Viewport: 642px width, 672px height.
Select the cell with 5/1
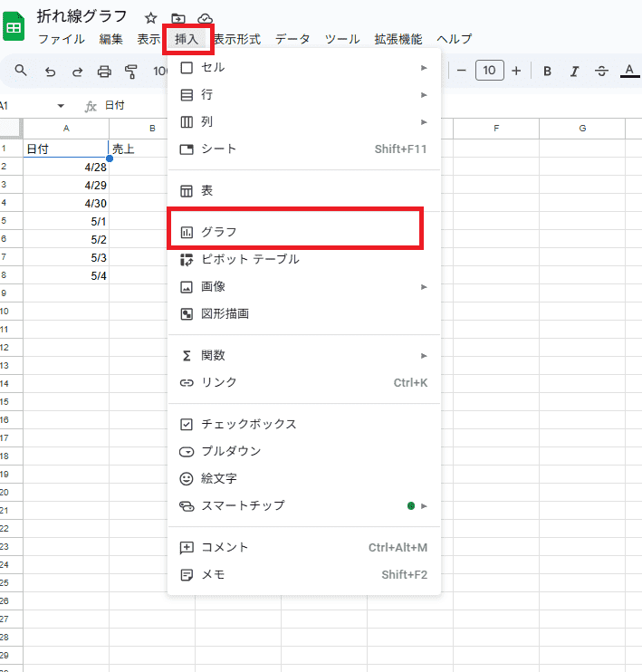66,221
